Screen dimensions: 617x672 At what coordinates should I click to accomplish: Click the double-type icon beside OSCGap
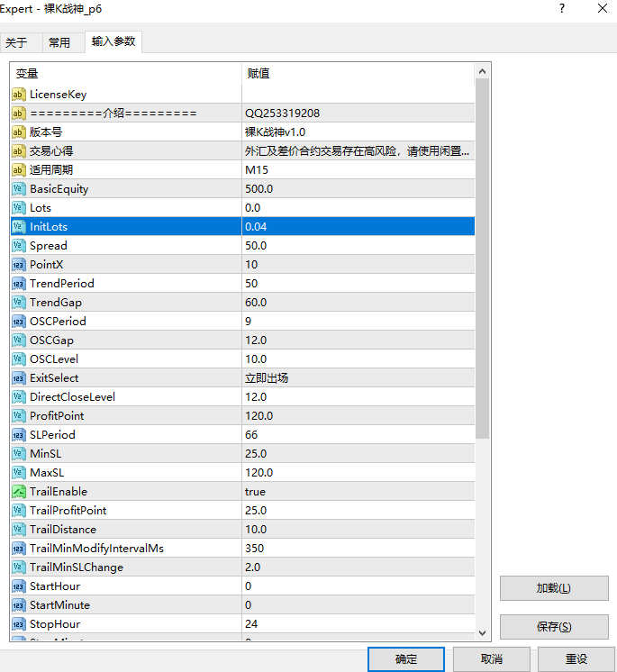point(18,340)
